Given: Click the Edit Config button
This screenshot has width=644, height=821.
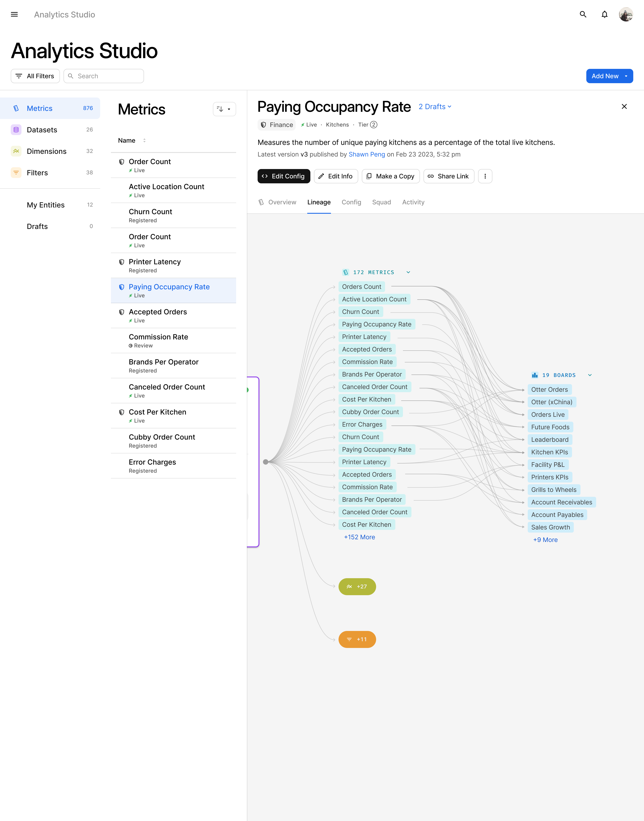Looking at the screenshot, I should (x=284, y=176).
